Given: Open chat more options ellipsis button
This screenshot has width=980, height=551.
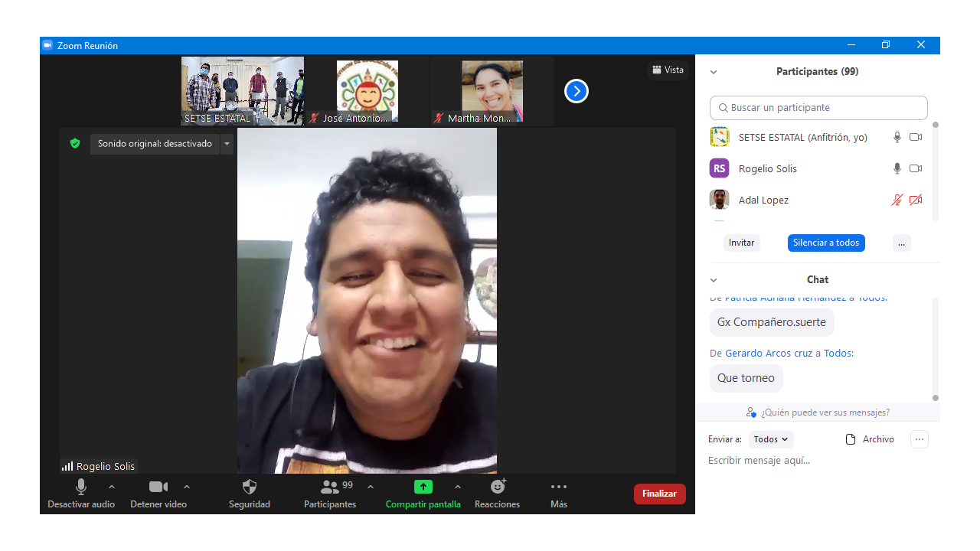Looking at the screenshot, I should 920,439.
